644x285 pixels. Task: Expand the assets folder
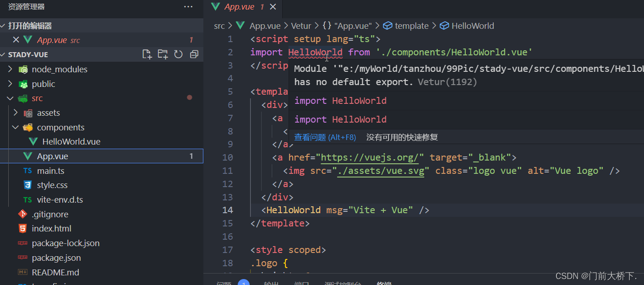pyautogui.click(x=16, y=113)
